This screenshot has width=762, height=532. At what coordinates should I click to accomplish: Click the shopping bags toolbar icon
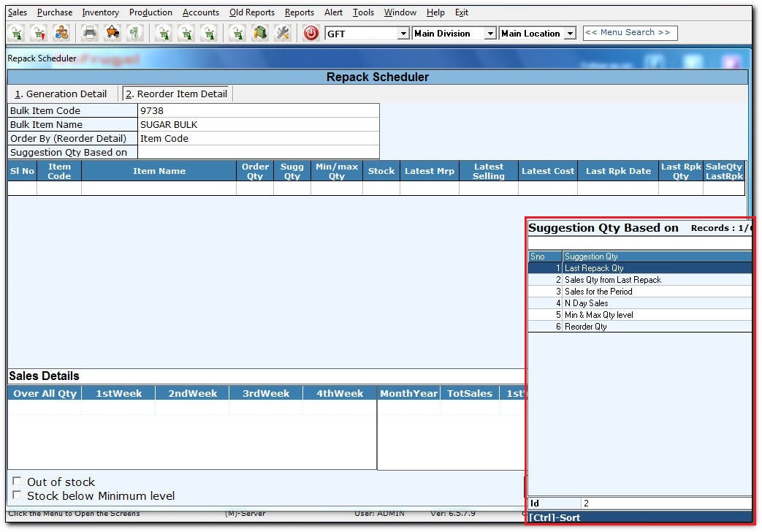coord(260,33)
